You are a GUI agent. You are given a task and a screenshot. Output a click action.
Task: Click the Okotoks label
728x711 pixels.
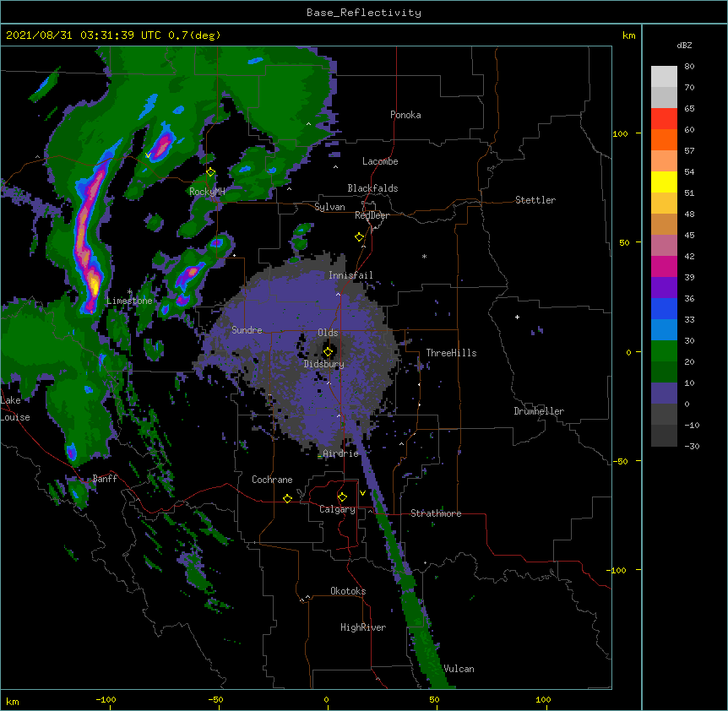348,591
